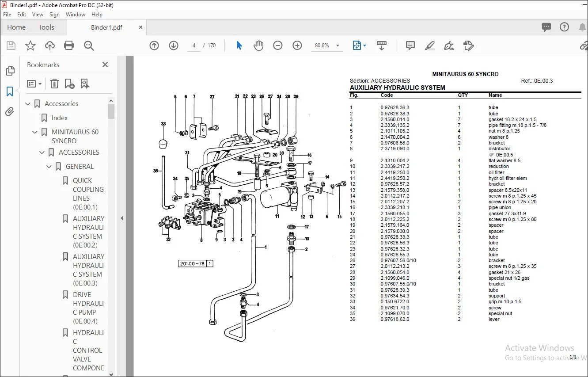Open QUICK COUPLING LINES (0E.00.1) bookmark
This screenshot has width=588, height=377.
click(88, 194)
